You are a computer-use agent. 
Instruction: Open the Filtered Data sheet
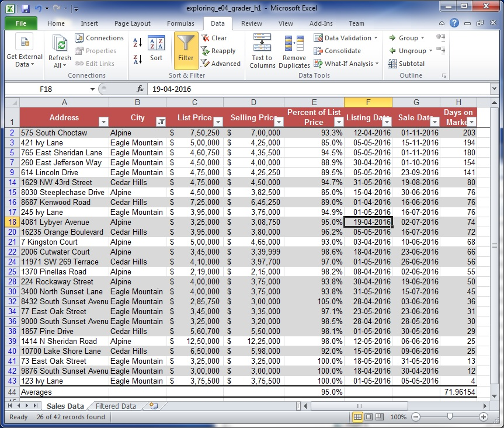pos(116,406)
